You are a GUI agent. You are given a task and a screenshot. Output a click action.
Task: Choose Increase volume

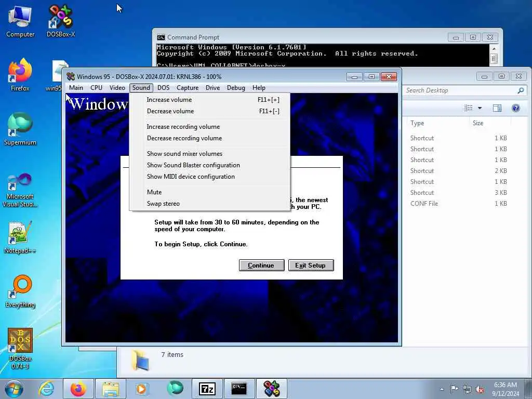click(x=210, y=99)
